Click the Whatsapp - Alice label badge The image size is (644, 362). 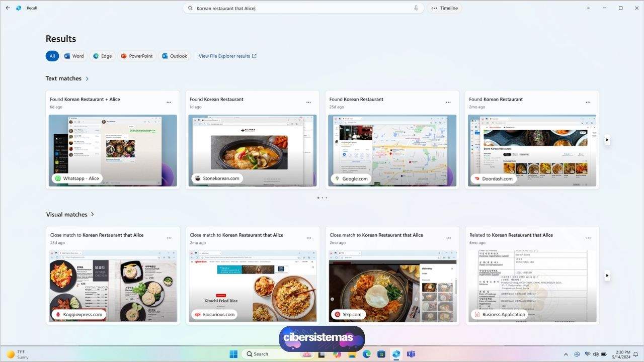[x=77, y=178]
